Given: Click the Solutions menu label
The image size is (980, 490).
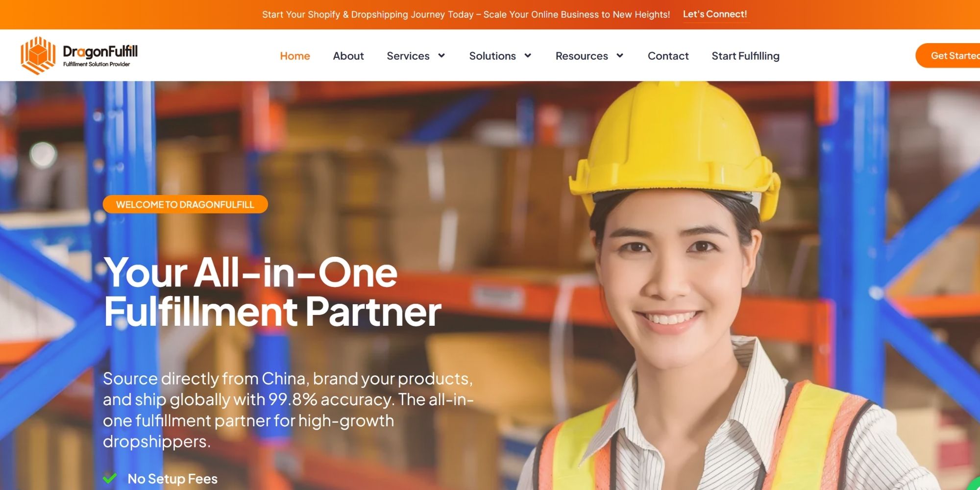Looking at the screenshot, I should pyautogui.click(x=492, y=56).
